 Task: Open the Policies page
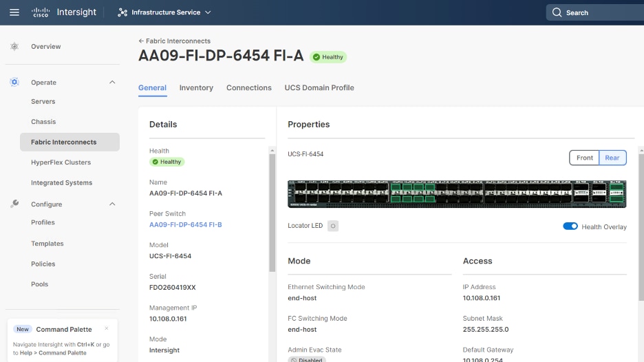point(43,264)
